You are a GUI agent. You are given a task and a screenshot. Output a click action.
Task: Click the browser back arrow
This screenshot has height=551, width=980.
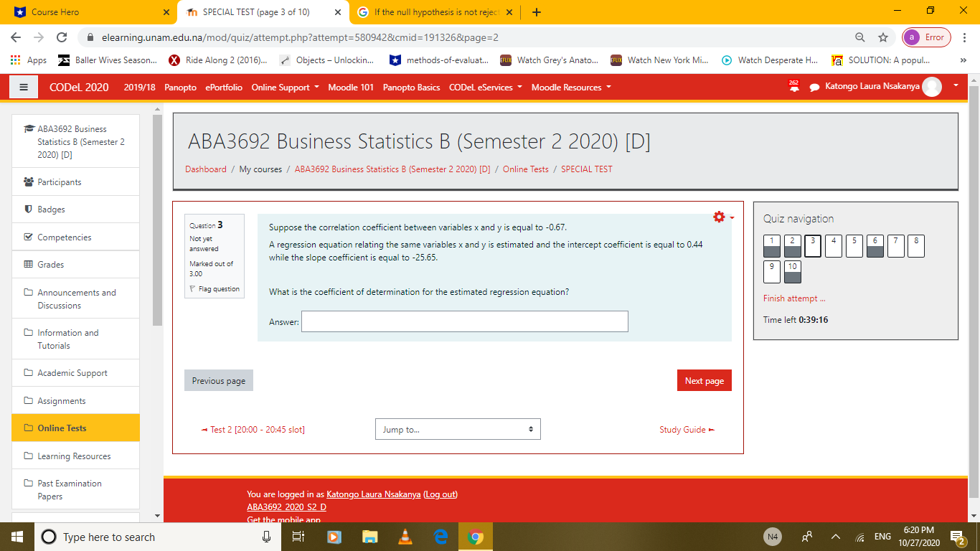pyautogui.click(x=17, y=37)
